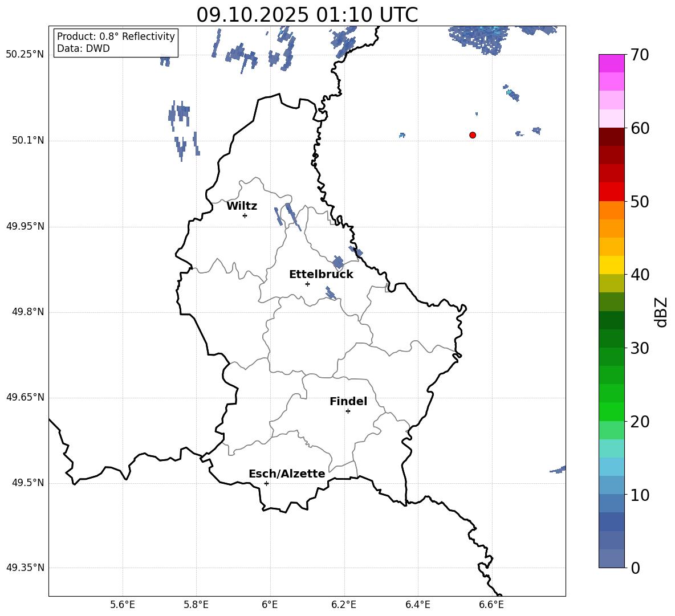This screenshot has width=675, height=616.
Task: Click the Esch/Alzette cross marker
Action: coord(266,483)
